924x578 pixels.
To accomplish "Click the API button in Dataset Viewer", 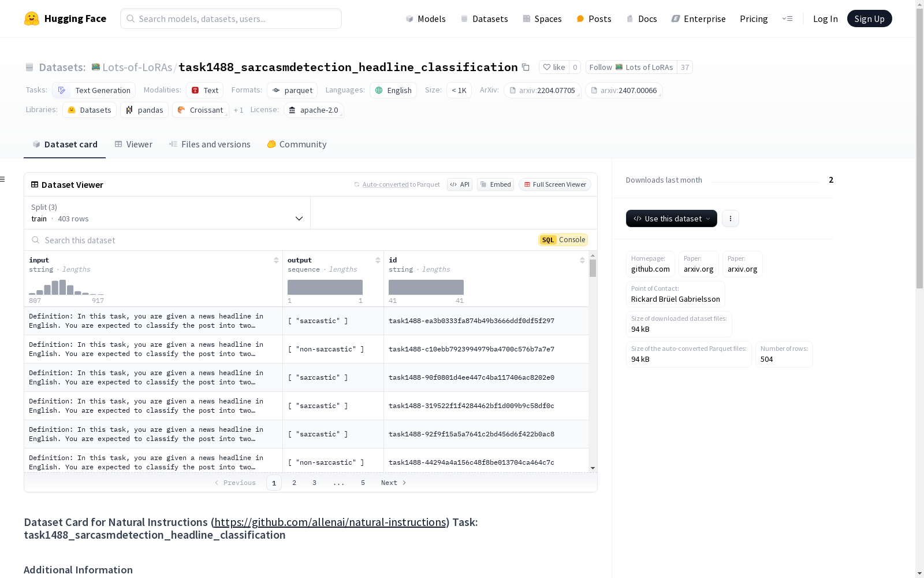I will click(x=460, y=184).
